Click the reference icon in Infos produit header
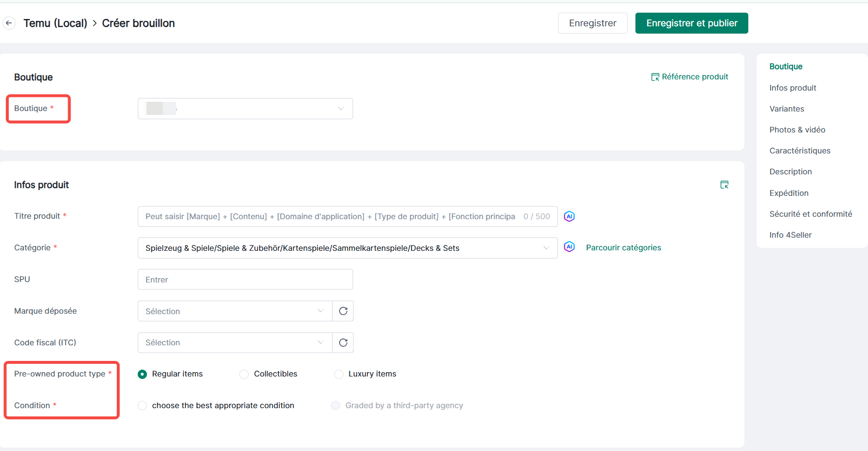This screenshot has height=451, width=868. point(724,185)
